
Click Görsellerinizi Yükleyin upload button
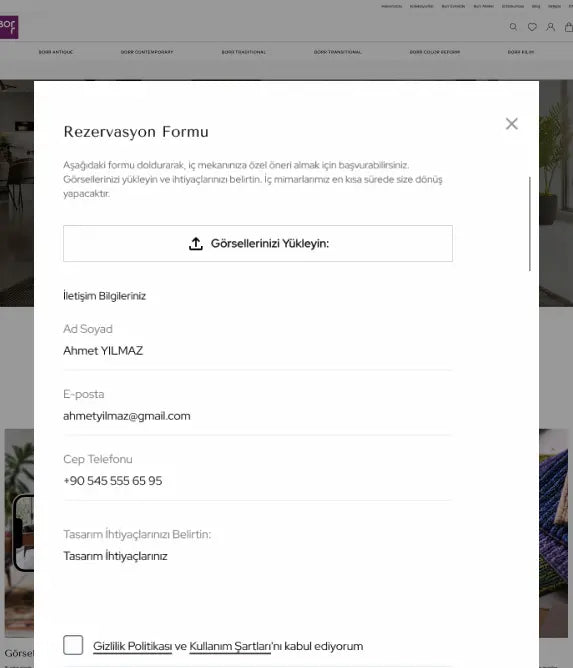point(258,244)
